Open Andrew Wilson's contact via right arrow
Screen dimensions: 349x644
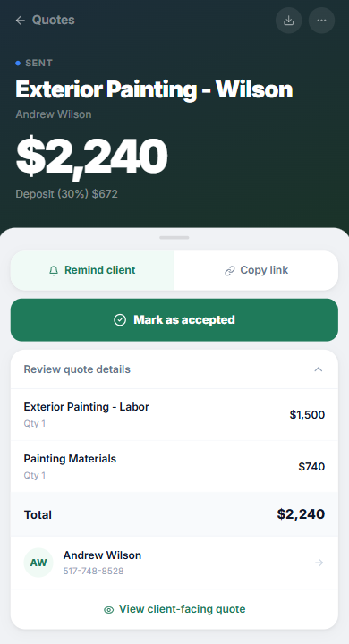tap(319, 563)
